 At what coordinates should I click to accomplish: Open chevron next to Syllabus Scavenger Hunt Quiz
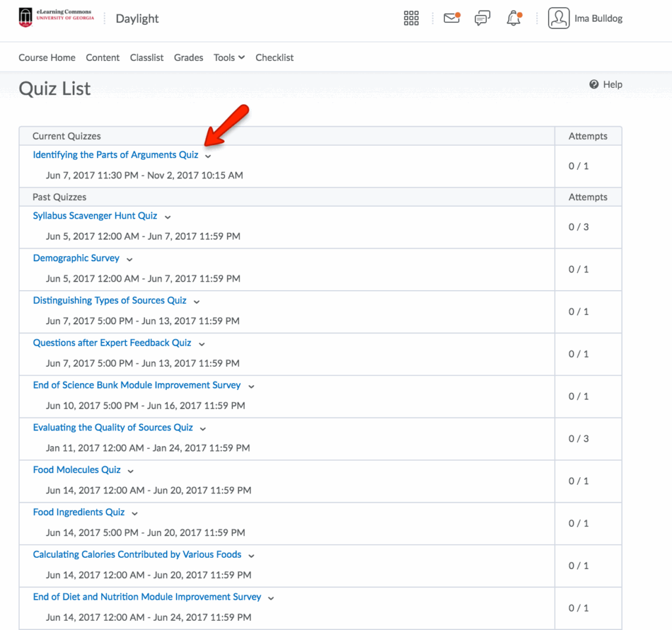(x=167, y=217)
